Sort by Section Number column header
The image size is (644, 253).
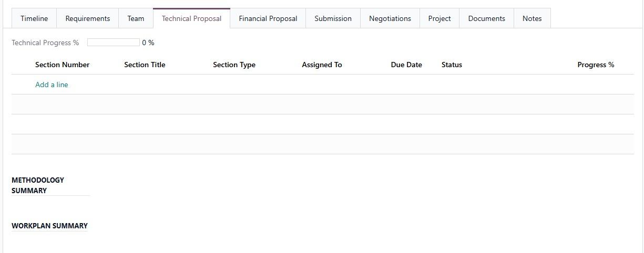tap(62, 65)
